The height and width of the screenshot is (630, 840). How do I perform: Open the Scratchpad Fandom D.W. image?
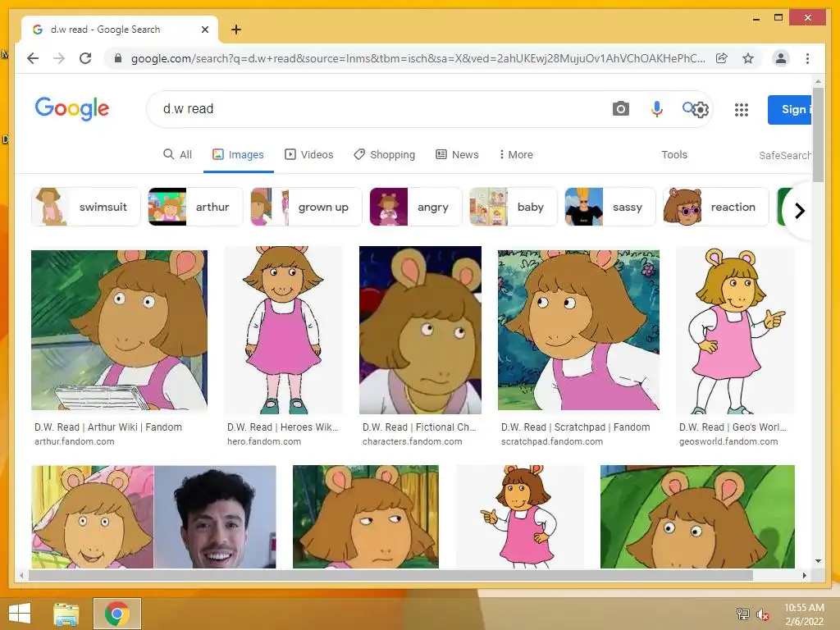(x=578, y=330)
